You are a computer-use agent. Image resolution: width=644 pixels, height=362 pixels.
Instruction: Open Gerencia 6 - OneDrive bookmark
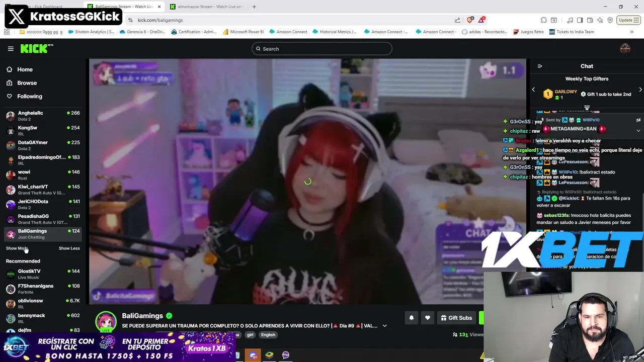click(x=142, y=32)
